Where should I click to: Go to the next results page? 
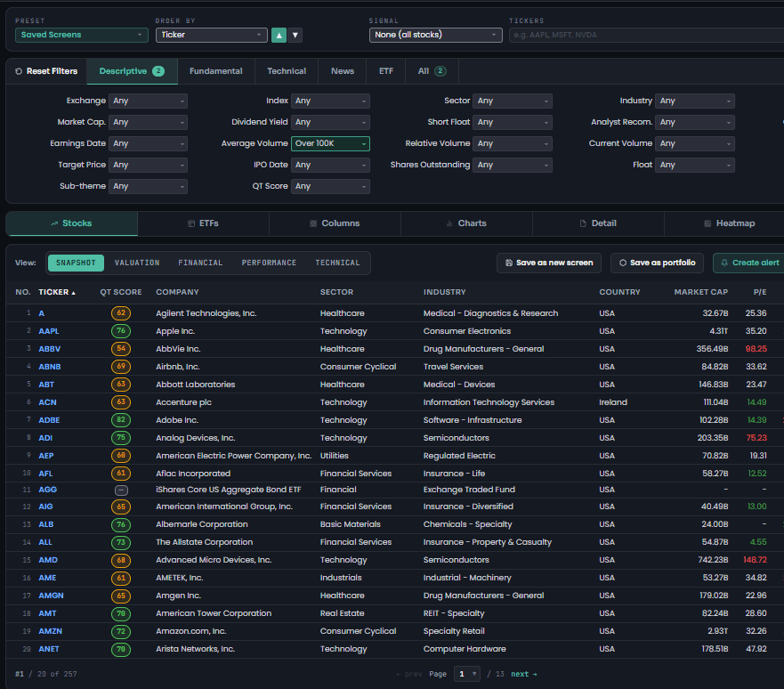[524, 675]
